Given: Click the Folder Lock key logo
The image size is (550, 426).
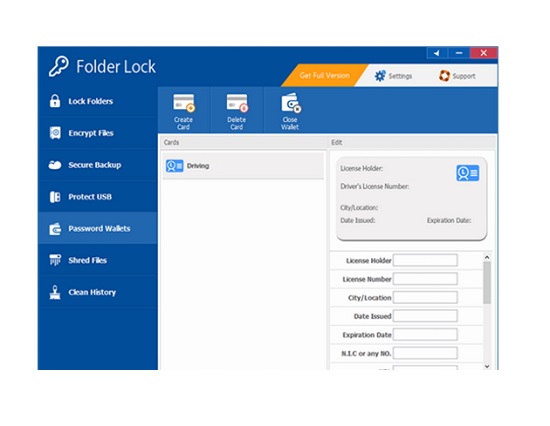Looking at the screenshot, I should pos(59,66).
